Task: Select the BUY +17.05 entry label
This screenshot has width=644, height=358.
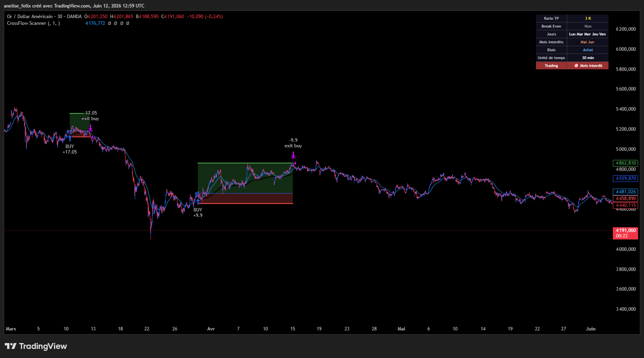Action: [x=70, y=149]
